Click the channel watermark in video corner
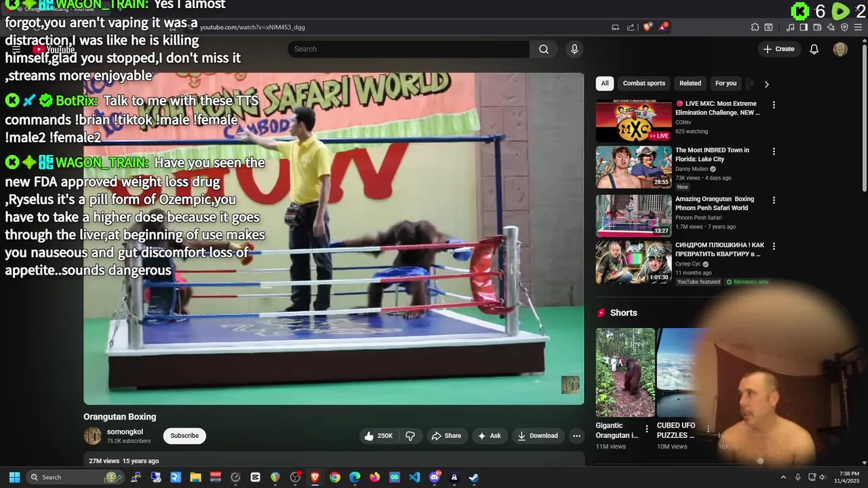The height and width of the screenshot is (488, 868). [x=570, y=385]
